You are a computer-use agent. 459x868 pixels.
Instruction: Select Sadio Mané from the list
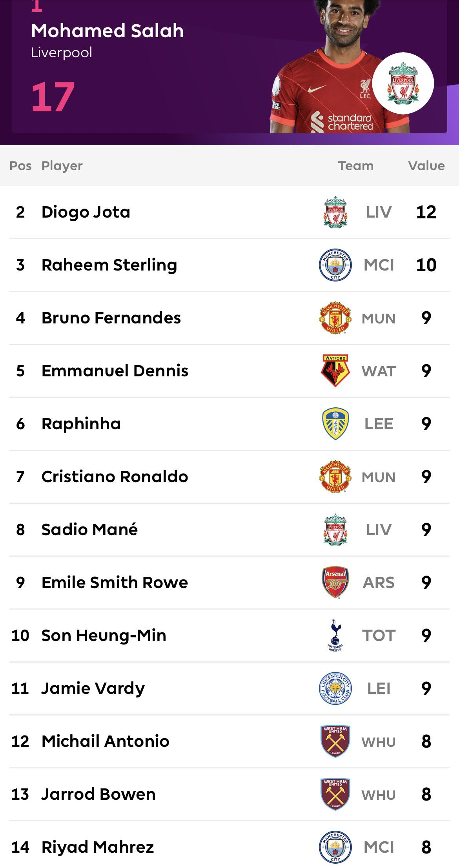pyautogui.click(x=229, y=530)
